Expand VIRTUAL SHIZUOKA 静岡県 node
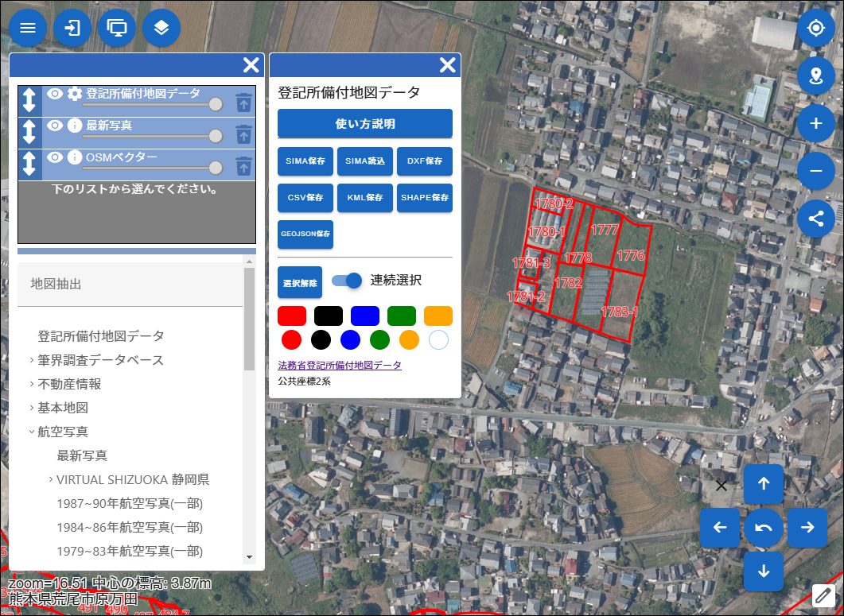 51,479
